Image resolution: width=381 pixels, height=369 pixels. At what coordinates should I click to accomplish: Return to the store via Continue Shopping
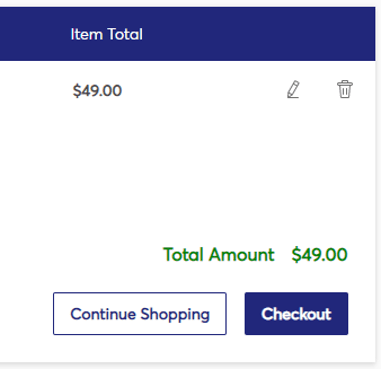coord(140,314)
